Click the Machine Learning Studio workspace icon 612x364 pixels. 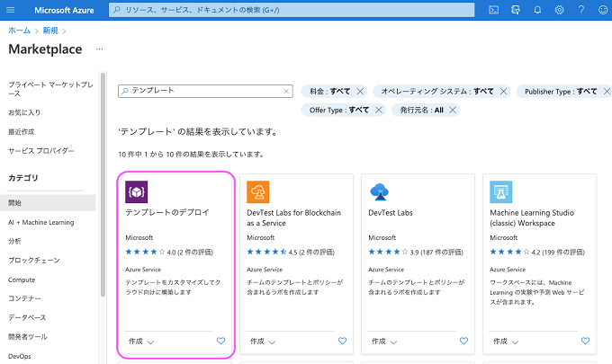click(501, 191)
